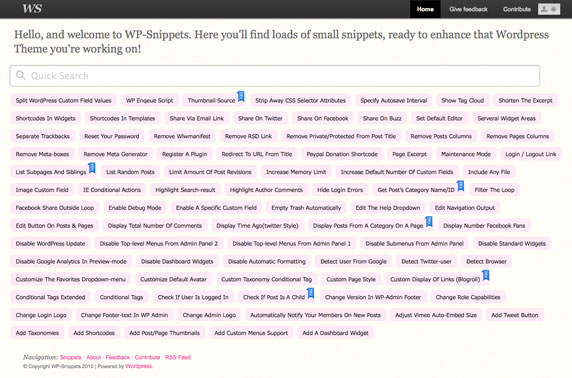The height and width of the screenshot is (378, 572).
Task: Visit the Wordpress link in copyright line
Action: pos(139,366)
